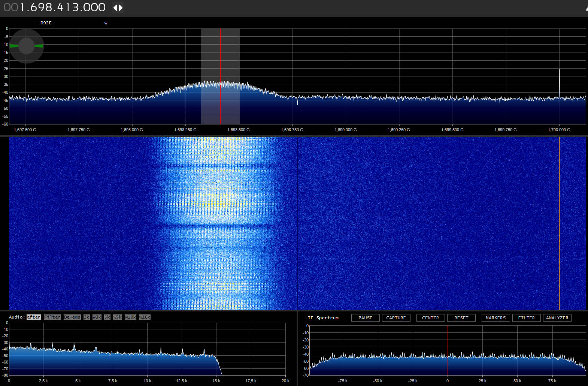Open the ANALYZER view

click(557, 318)
